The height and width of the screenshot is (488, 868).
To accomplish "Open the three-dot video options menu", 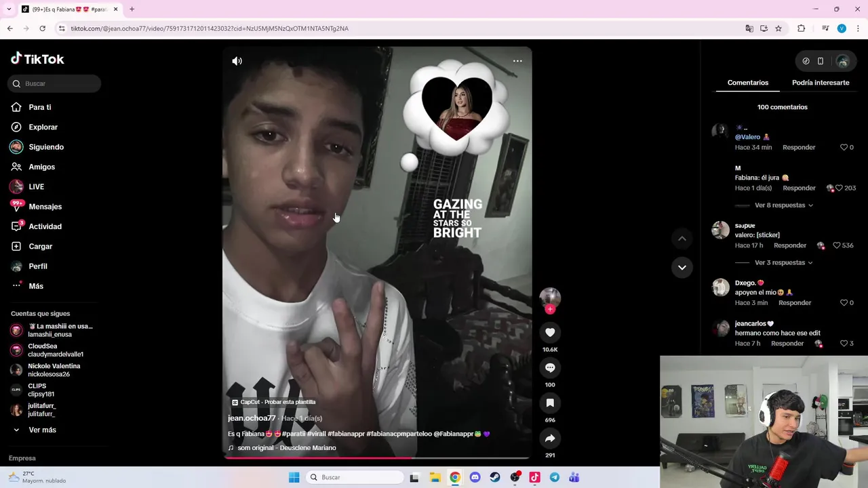I will (517, 61).
